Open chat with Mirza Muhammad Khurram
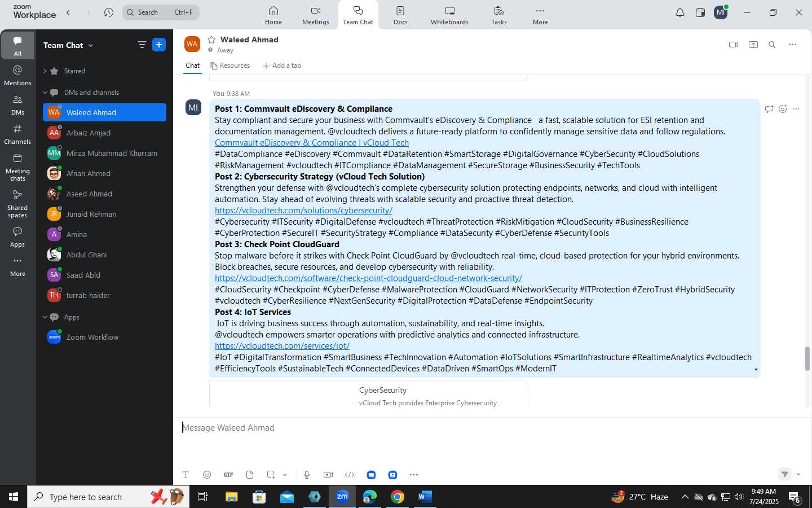 pos(104,153)
